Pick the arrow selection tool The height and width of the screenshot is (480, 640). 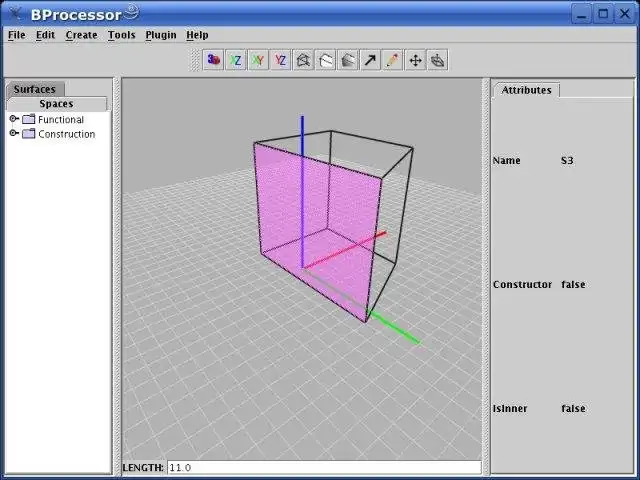(x=370, y=60)
